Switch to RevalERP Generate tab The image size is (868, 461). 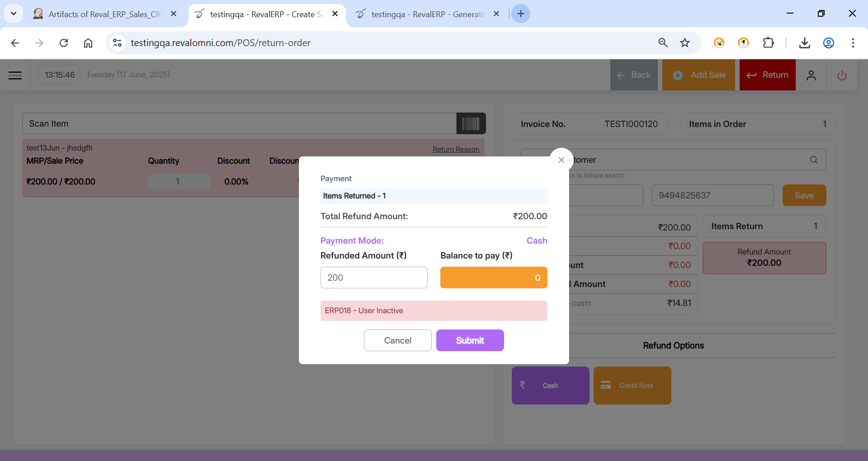tap(427, 14)
